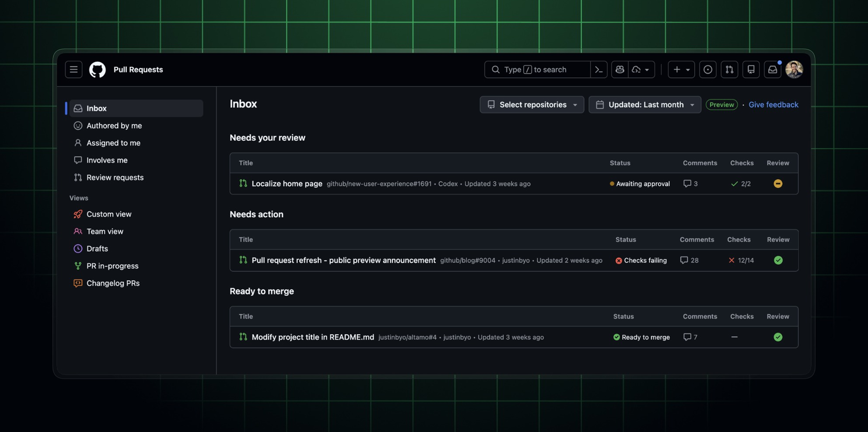Open the repositories icon in header
Image resolution: width=868 pixels, height=432 pixels.
[x=751, y=69]
